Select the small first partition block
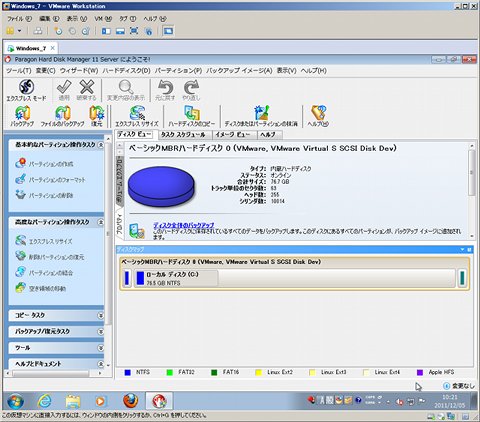The width and height of the screenshot is (480, 422). tap(127, 278)
